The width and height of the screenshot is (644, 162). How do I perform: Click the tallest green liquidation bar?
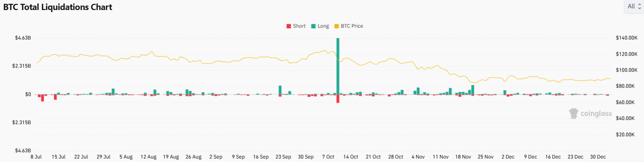pos(338,66)
